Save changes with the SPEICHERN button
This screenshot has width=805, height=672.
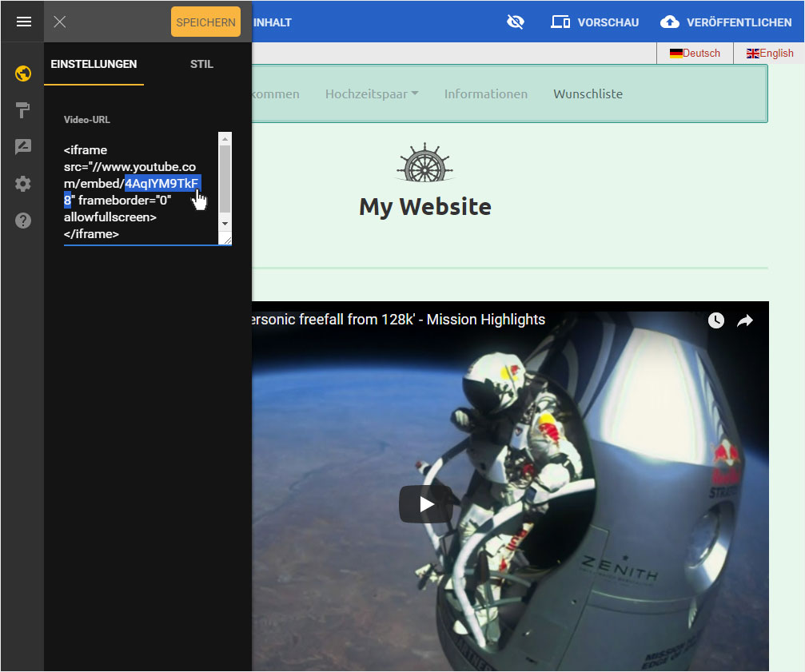point(205,22)
